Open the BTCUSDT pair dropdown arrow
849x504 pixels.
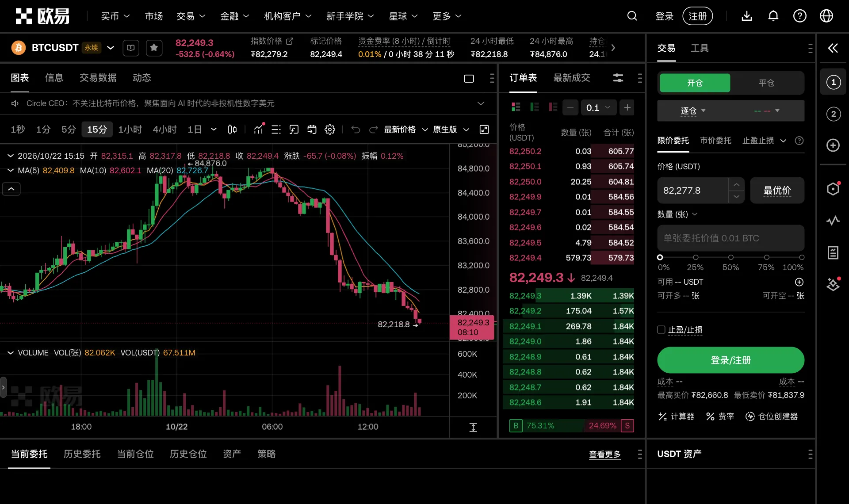[x=111, y=48]
